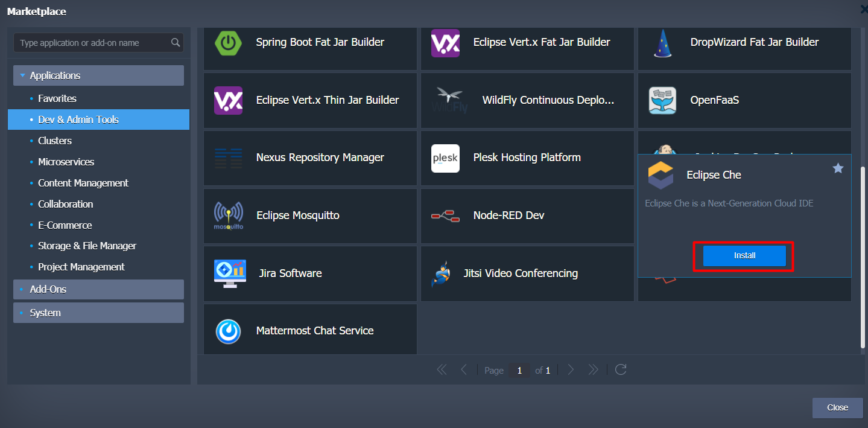Click the Jira Software icon
The height and width of the screenshot is (428, 868).
[x=230, y=273]
